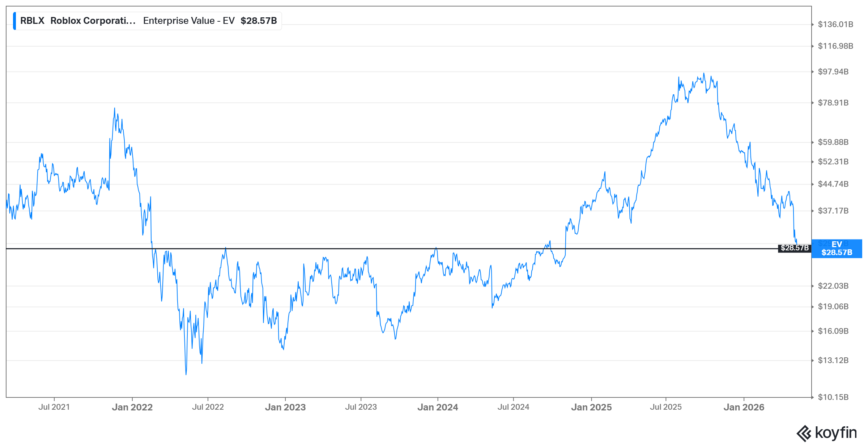
Task: Click the $37.17B y-axis label
Action: click(x=833, y=211)
